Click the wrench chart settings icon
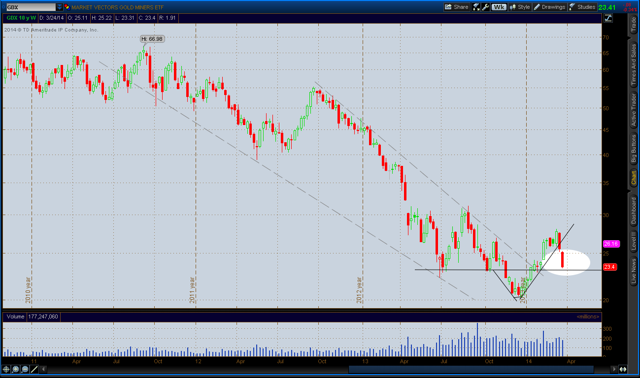The height and width of the screenshot is (378, 640). (x=485, y=7)
